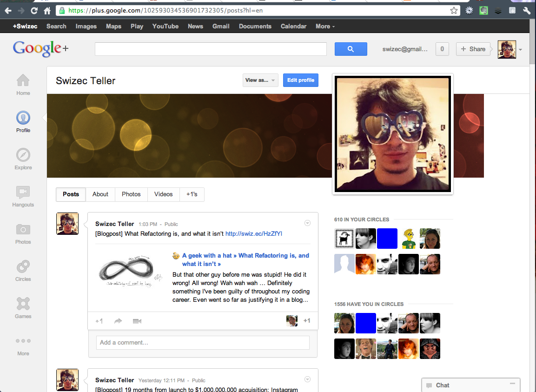The width and height of the screenshot is (536, 392).
Task: Open Documents from top navigation bar
Action: 255,27
